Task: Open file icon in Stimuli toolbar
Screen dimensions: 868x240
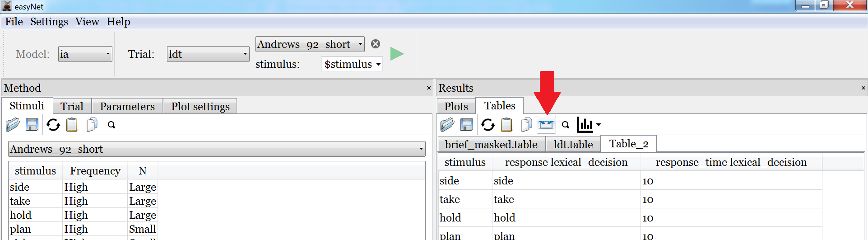Action: pyautogui.click(x=13, y=125)
